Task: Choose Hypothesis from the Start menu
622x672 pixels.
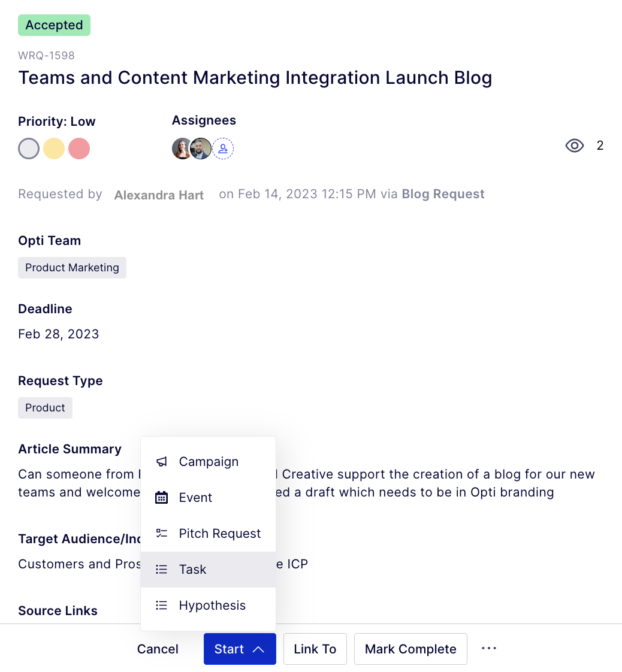Action: point(209,606)
